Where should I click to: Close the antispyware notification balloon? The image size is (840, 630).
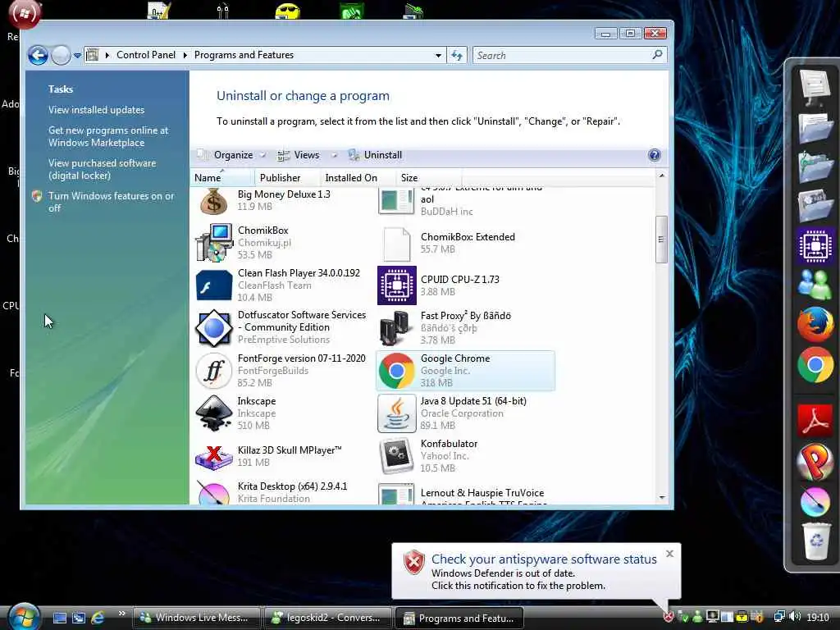click(669, 554)
